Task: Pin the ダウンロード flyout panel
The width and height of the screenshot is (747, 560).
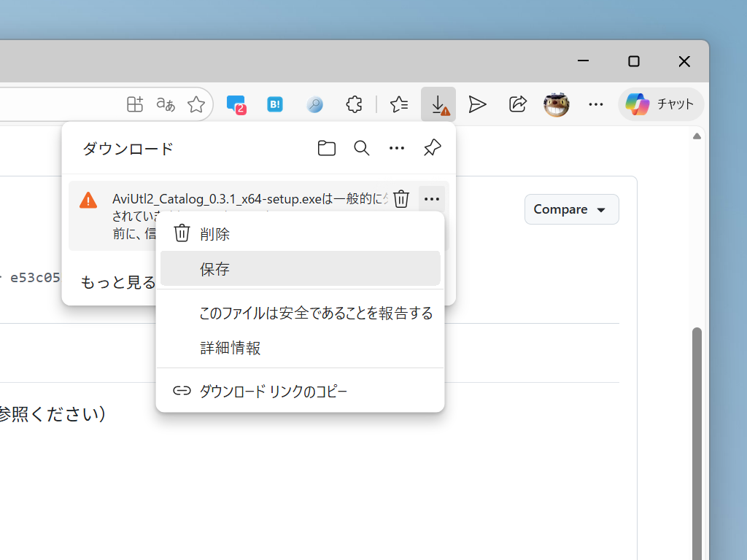Action: click(x=431, y=148)
